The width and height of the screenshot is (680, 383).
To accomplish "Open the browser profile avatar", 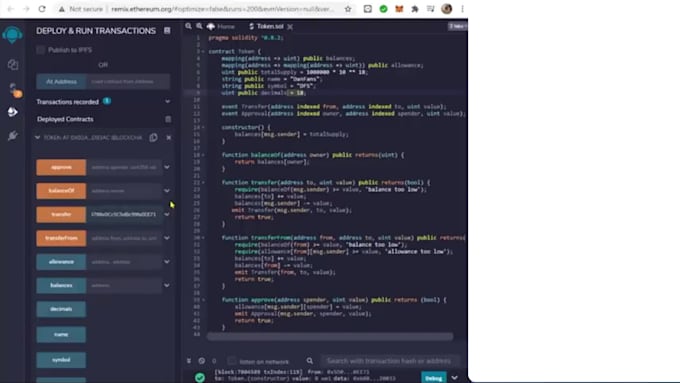I will click(446, 9).
